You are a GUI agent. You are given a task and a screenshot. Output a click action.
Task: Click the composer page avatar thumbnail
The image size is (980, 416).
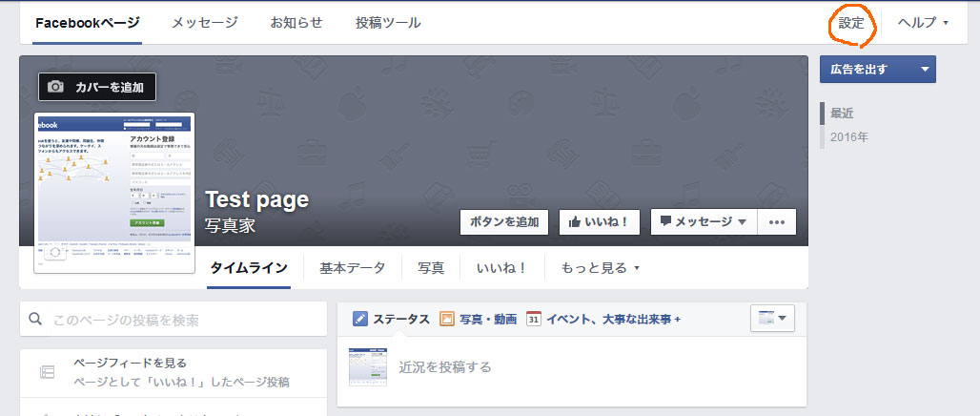point(368,366)
